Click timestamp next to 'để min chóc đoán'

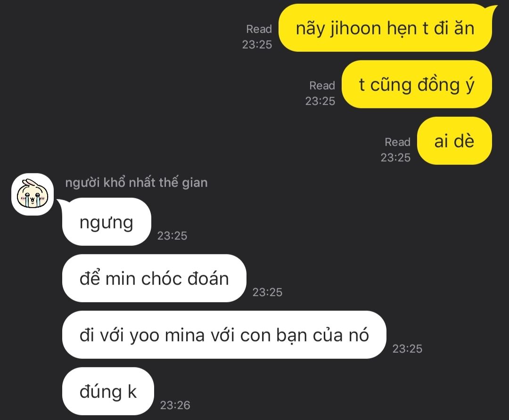pos(268,292)
